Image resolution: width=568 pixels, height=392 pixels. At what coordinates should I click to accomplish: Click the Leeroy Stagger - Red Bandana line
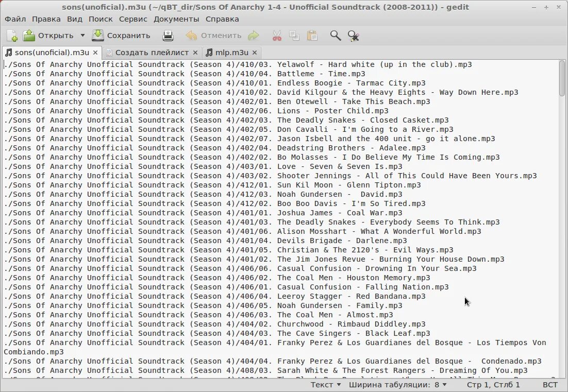pyautogui.click(x=214, y=296)
